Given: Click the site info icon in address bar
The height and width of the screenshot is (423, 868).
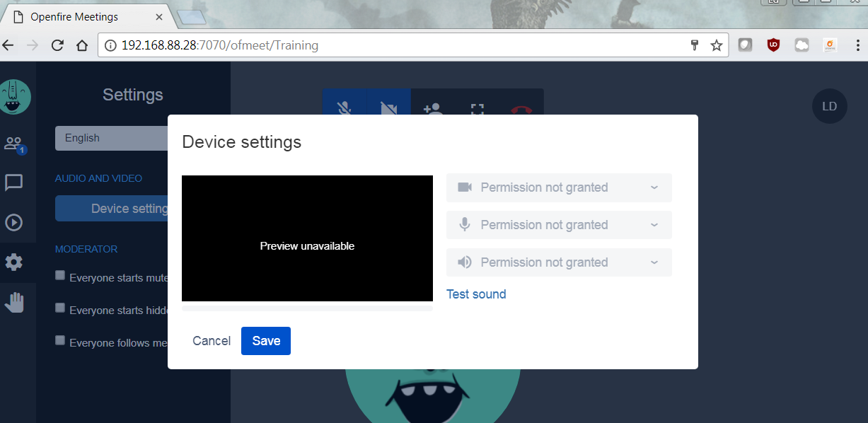Looking at the screenshot, I should coord(110,45).
